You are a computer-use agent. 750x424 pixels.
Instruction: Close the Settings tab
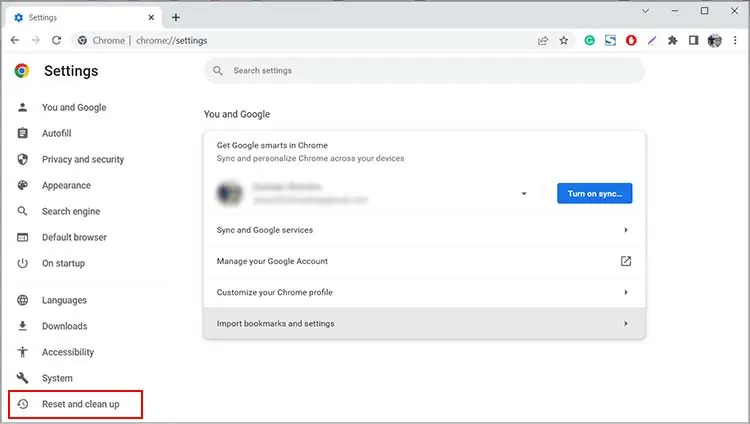tap(151, 17)
